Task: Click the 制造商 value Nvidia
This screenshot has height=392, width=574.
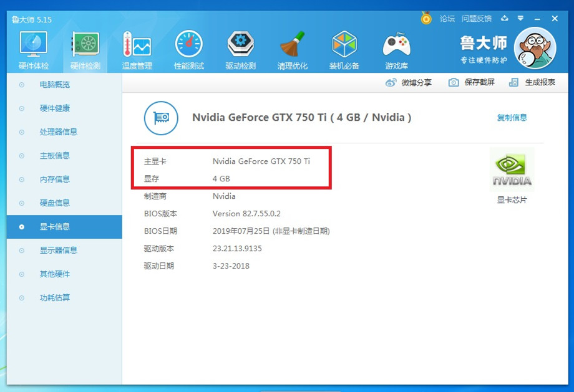Action: click(224, 196)
